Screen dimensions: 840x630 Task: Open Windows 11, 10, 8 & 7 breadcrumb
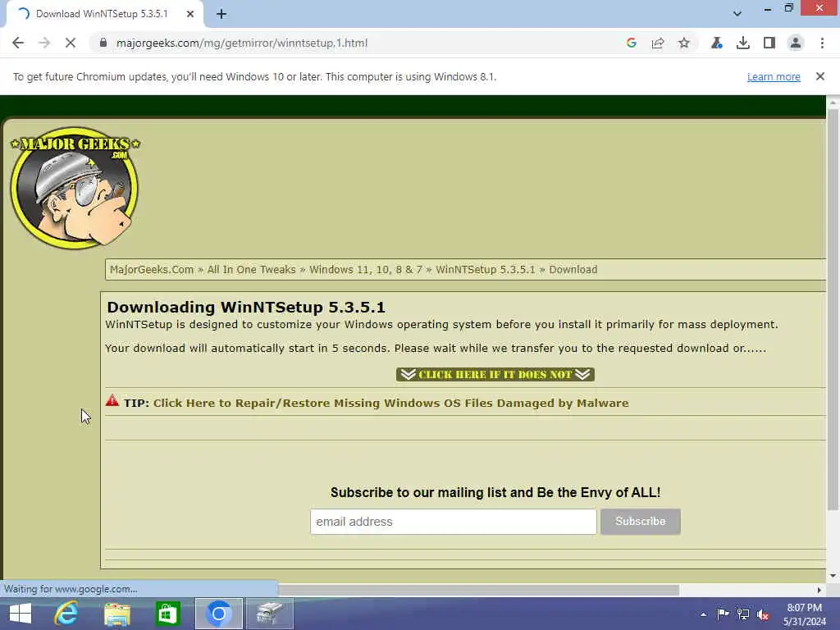click(x=366, y=269)
